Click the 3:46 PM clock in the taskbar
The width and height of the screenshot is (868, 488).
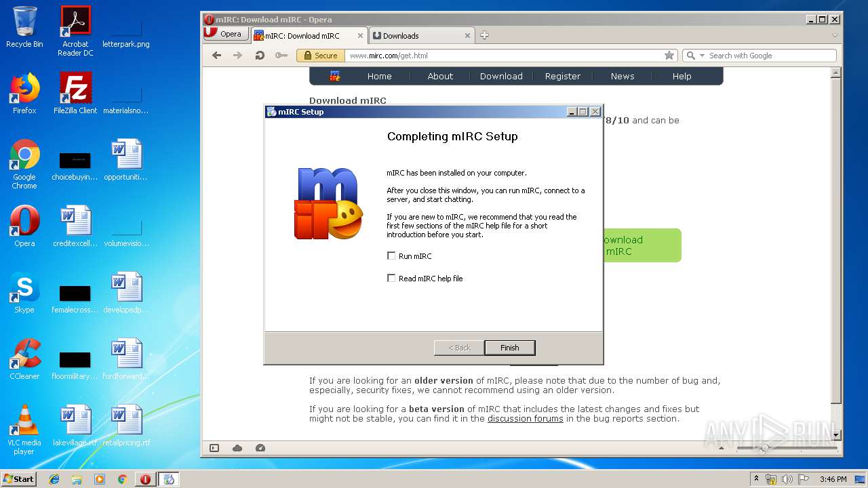click(833, 479)
